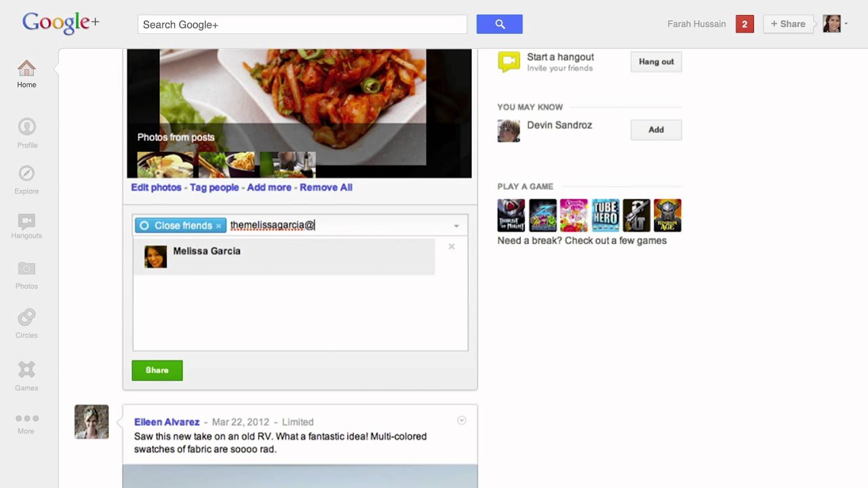Click the green Share button

(157, 370)
